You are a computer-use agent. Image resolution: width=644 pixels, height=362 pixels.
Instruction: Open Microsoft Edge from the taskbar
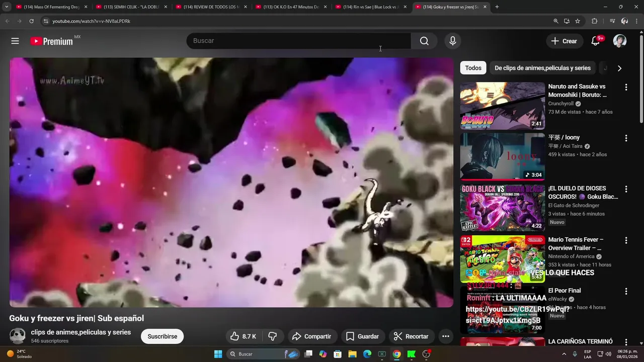(367, 354)
